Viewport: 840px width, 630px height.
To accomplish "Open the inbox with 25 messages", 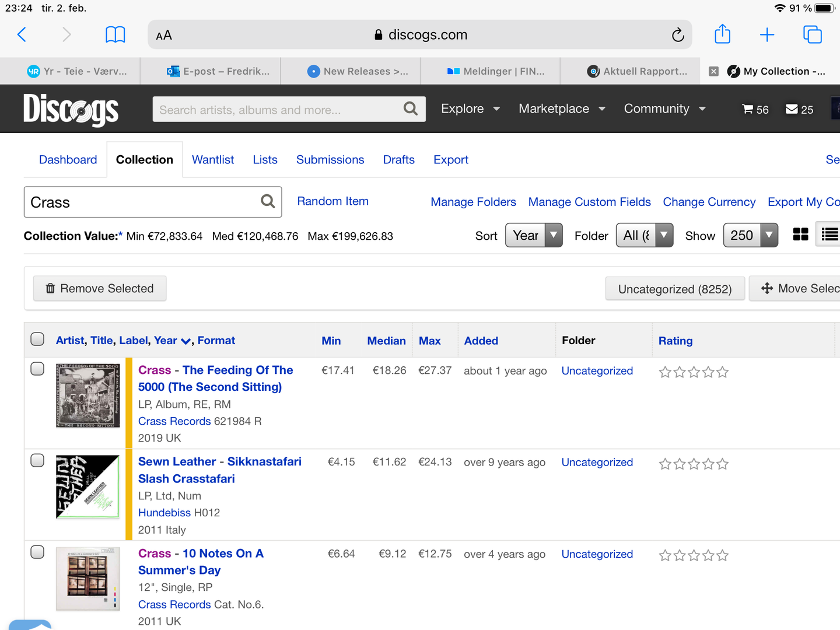I will pos(799,109).
